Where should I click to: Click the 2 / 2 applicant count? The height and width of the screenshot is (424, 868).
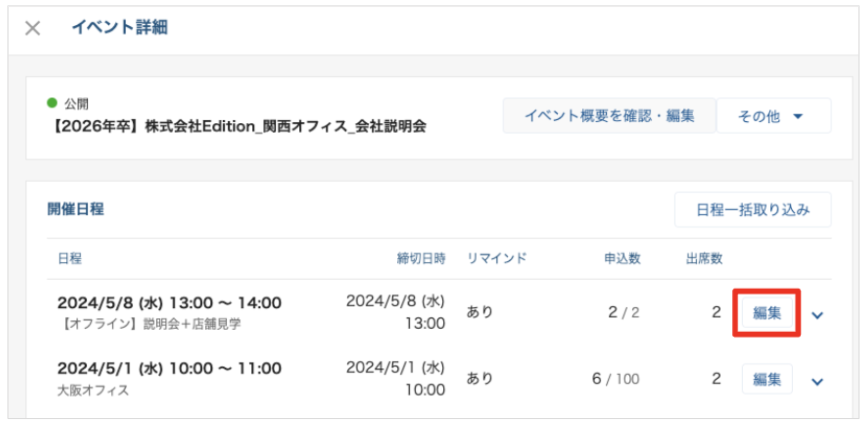(x=623, y=313)
